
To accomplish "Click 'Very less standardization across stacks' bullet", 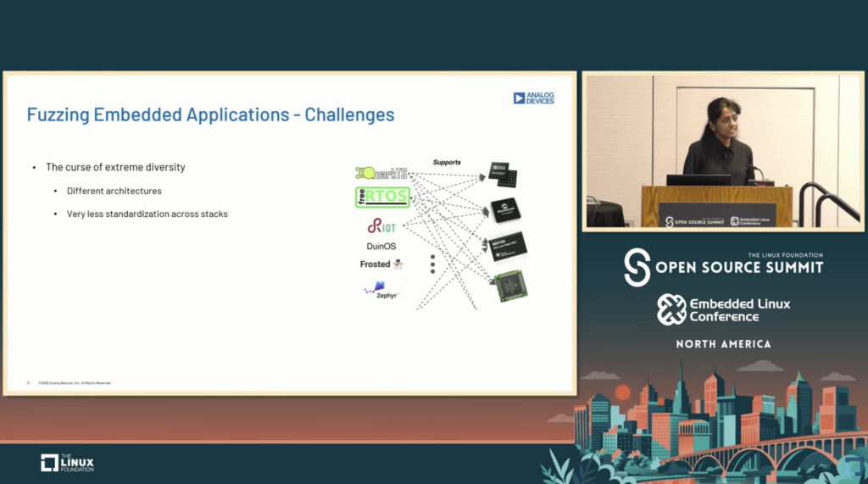I will click(147, 214).
